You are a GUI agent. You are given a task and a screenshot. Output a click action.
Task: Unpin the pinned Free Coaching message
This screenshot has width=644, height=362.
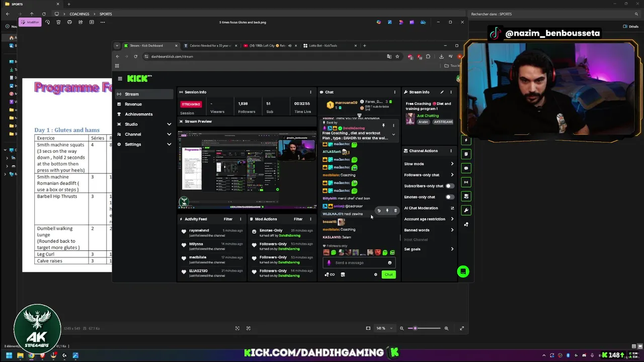pos(383,126)
